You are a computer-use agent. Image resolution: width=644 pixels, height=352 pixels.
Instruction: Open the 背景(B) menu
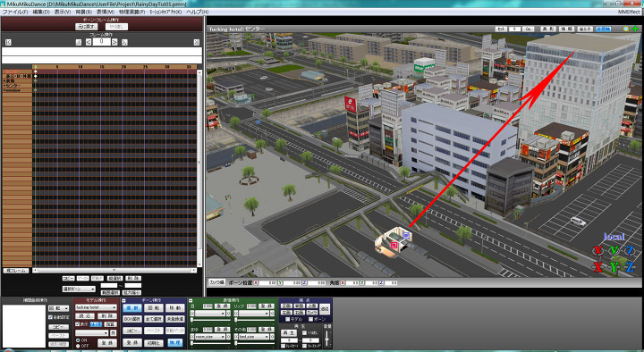(84, 12)
